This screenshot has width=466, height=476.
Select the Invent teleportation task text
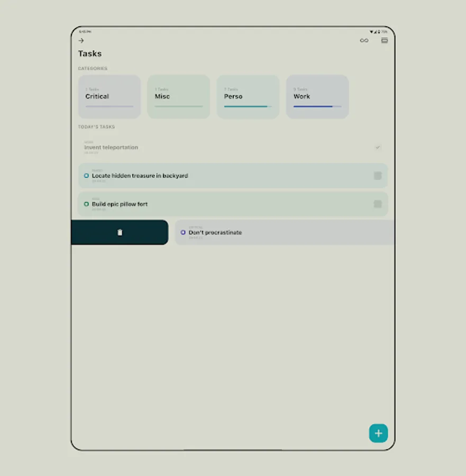[x=111, y=147]
